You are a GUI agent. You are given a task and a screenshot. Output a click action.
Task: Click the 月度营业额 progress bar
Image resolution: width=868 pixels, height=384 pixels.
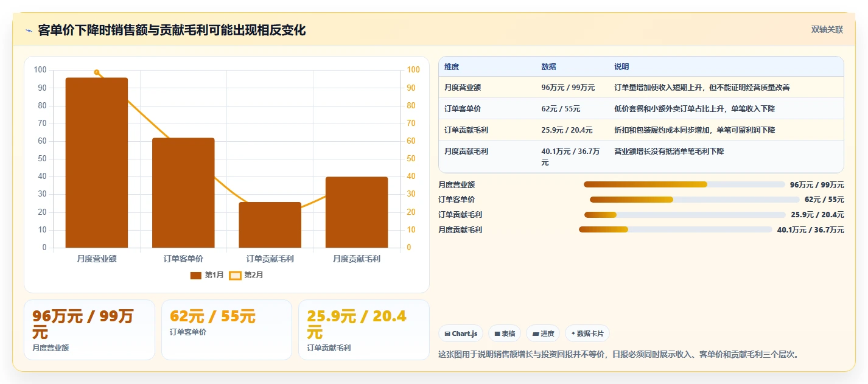684,184
